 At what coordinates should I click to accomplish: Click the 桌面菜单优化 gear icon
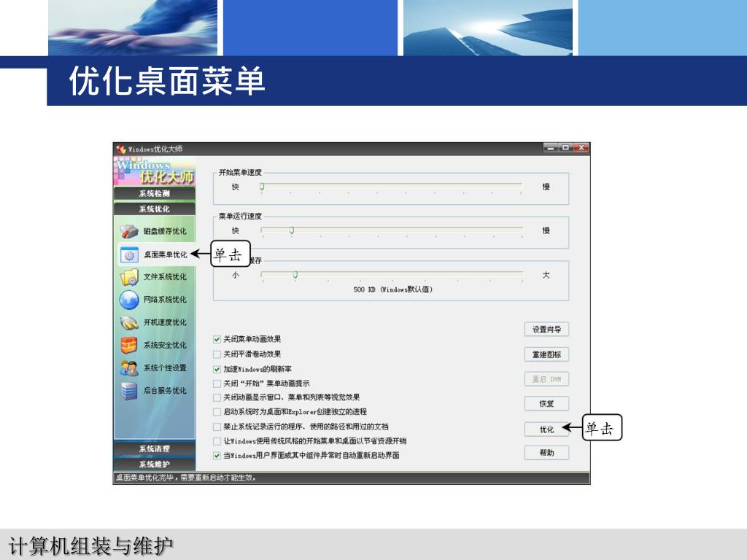[x=129, y=254]
